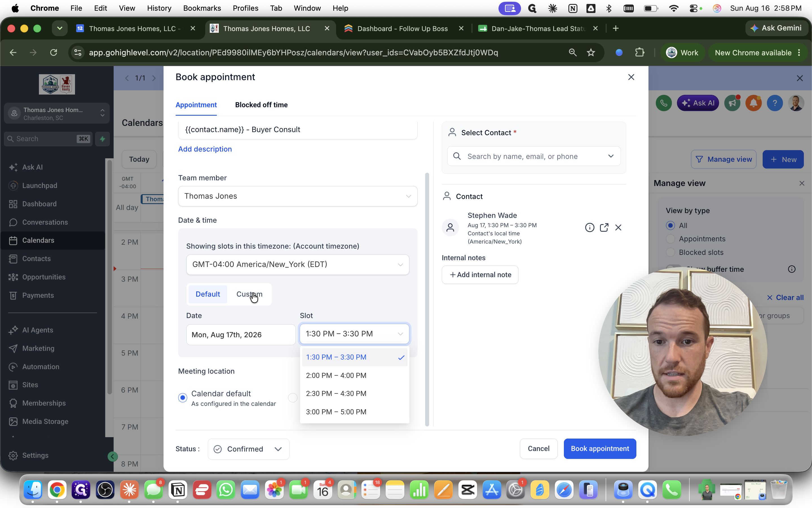The width and height of the screenshot is (812, 508).
Task: Select the Appointment tab
Action: coord(196,105)
